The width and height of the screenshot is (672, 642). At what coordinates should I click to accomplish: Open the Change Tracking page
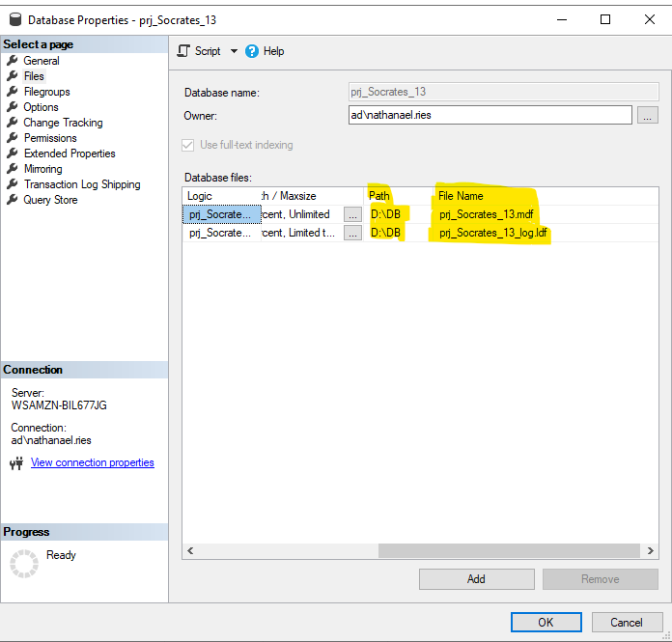coord(63,123)
